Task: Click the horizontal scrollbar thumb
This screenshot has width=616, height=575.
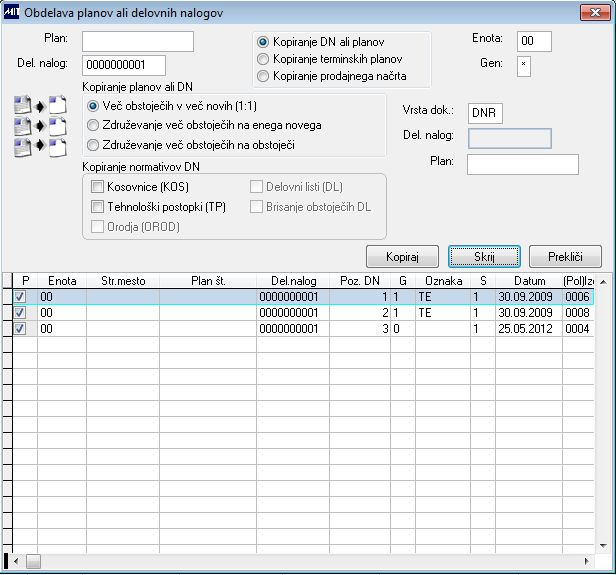Action: pyautogui.click(x=33, y=561)
